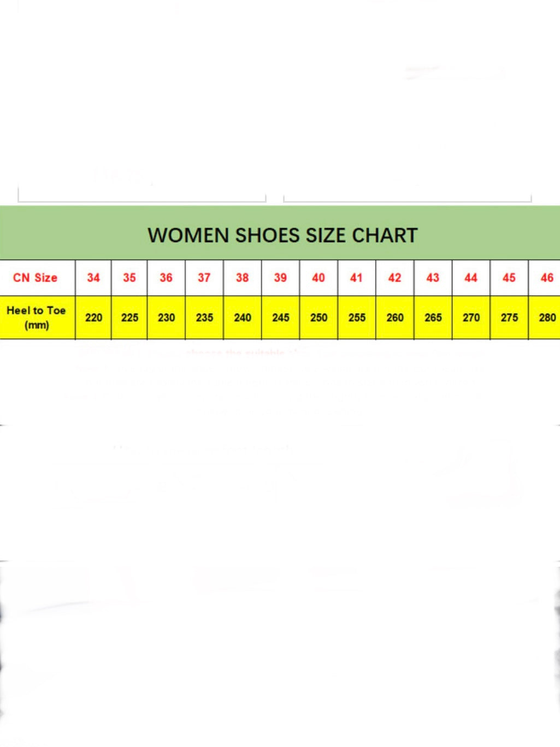The height and width of the screenshot is (747, 560).
Task: Click the WOMEN SHOES SIZE CHART title
Action: click(282, 236)
